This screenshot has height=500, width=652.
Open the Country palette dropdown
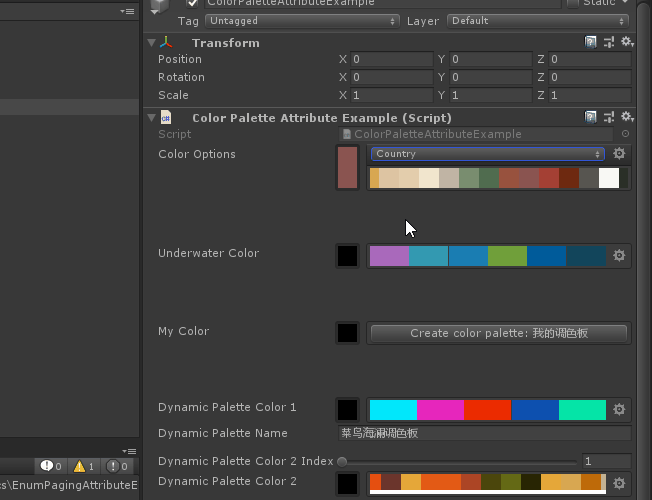click(x=487, y=154)
